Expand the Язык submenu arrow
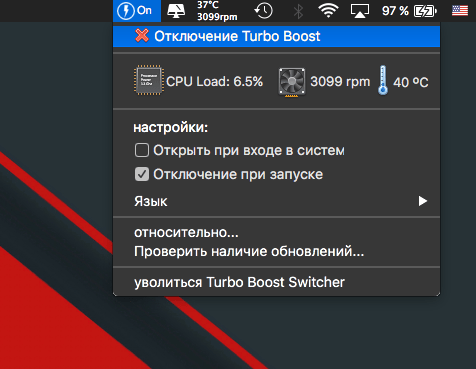This screenshot has width=476, height=369. click(423, 201)
